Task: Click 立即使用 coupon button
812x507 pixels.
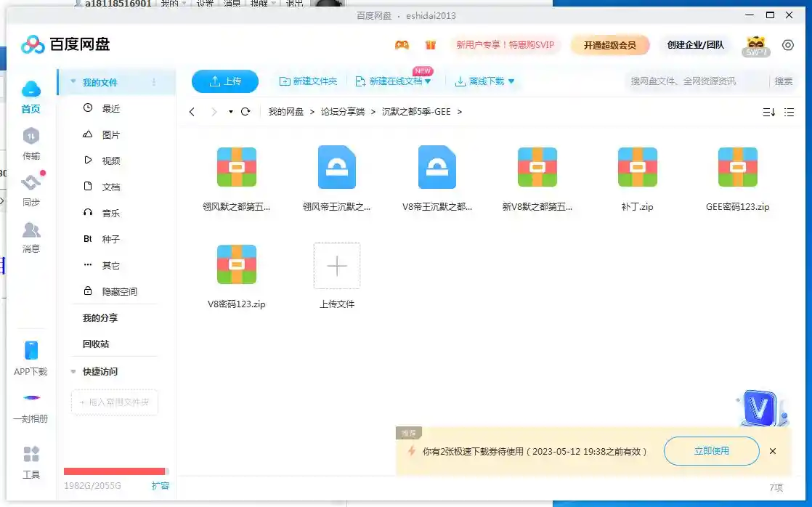Action: click(x=712, y=451)
